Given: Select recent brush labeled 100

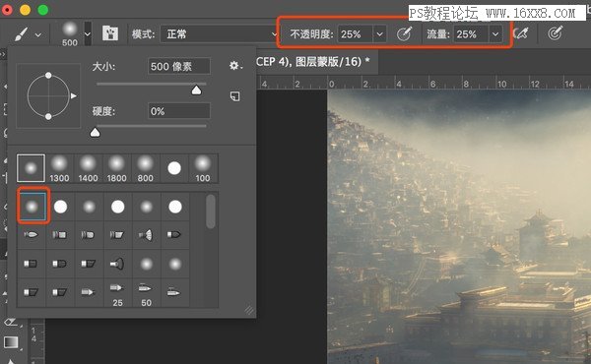Looking at the screenshot, I should point(203,168).
